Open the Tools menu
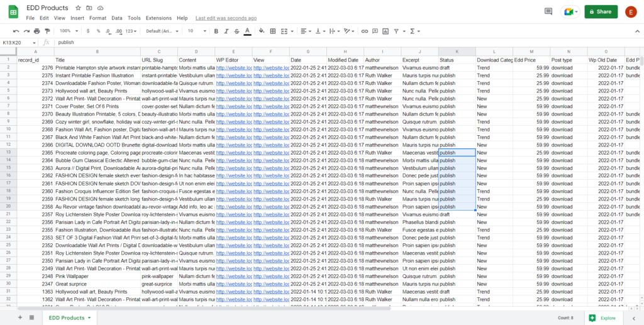 134,18
